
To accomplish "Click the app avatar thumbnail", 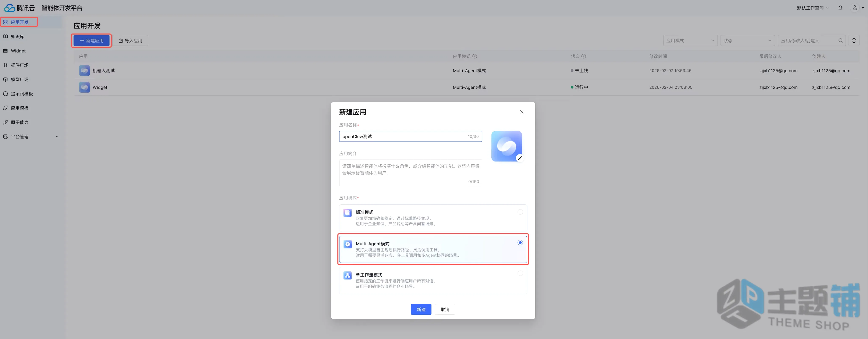I will tap(506, 146).
